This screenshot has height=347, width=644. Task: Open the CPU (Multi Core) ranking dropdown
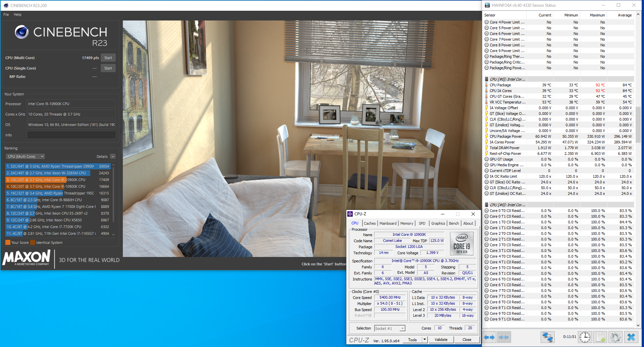pos(26,157)
